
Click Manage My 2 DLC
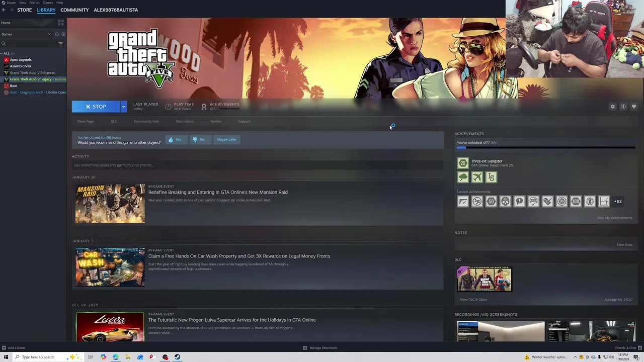(618, 300)
